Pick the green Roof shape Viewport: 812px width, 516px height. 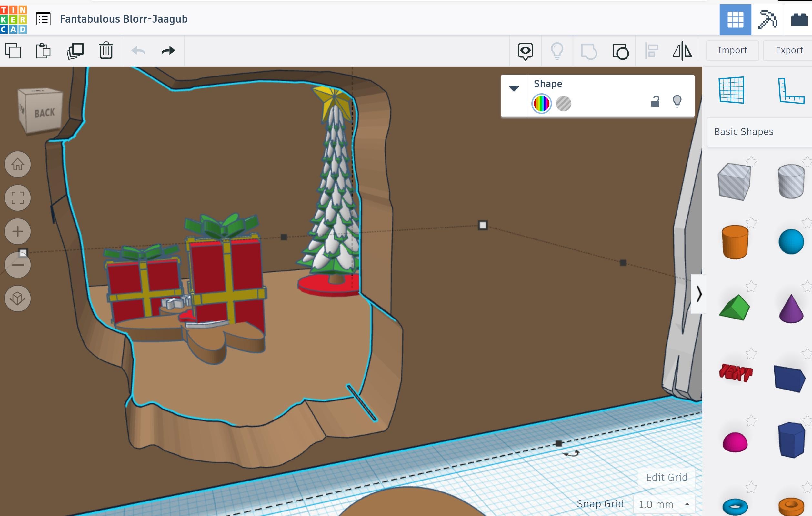point(735,308)
